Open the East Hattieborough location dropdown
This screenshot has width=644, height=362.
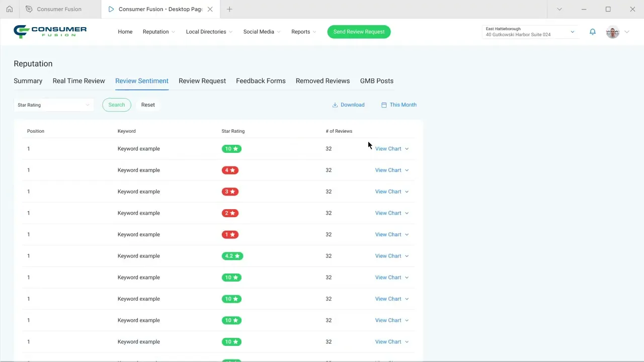coord(530,32)
